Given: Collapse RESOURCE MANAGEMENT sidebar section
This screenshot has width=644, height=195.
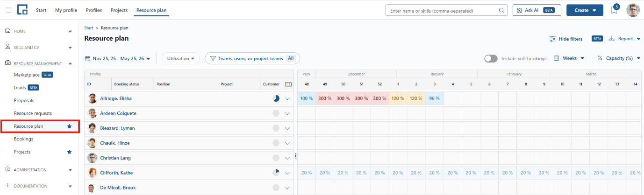Looking at the screenshot, I should 70,63.
